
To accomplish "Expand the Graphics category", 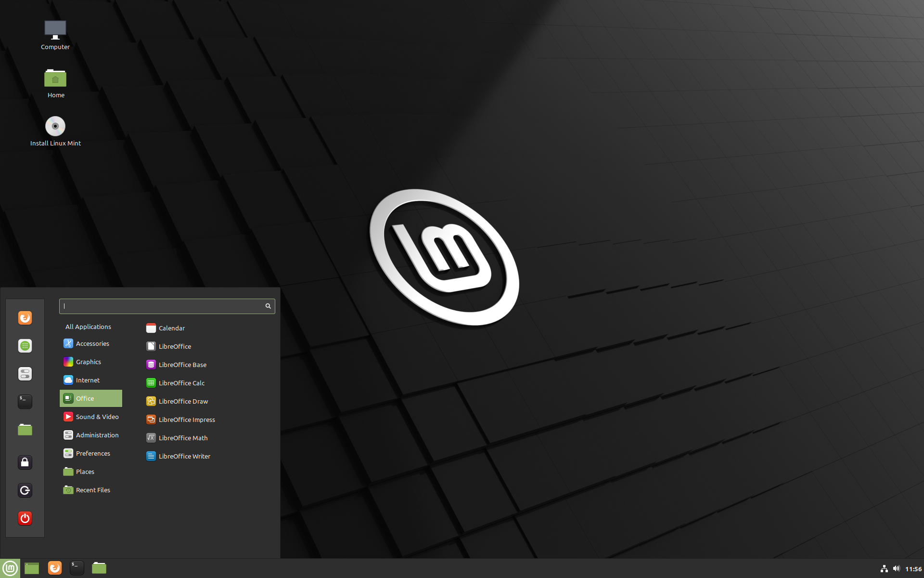I will (89, 362).
